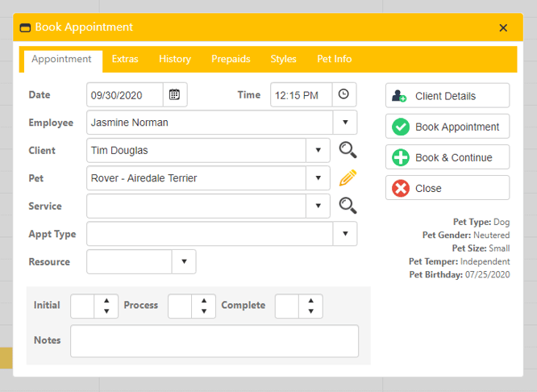Expand the Employee dropdown arrow
The height and width of the screenshot is (392, 537).
tap(345, 123)
